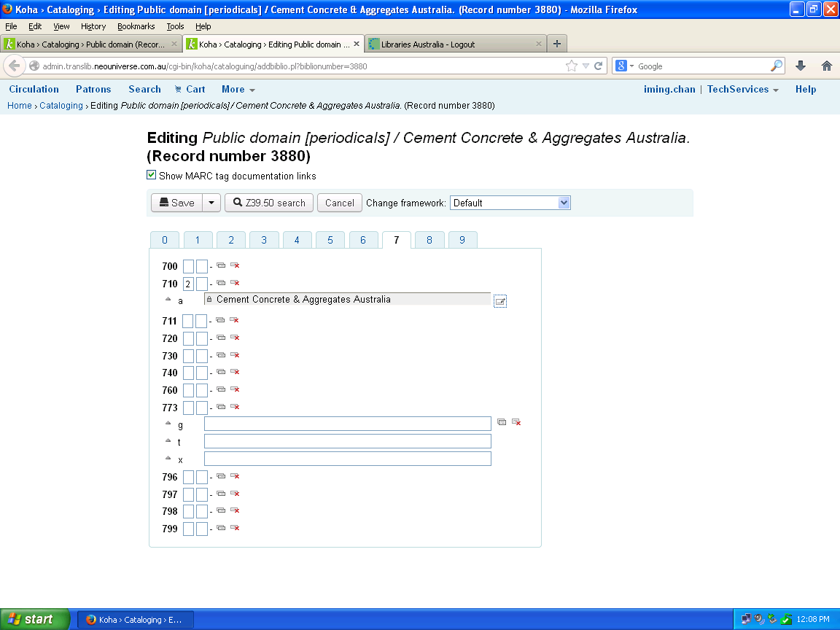Image resolution: width=840 pixels, height=630 pixels.
Task: Open the Change framework dropdown
Action: click(x=510, y=203)
